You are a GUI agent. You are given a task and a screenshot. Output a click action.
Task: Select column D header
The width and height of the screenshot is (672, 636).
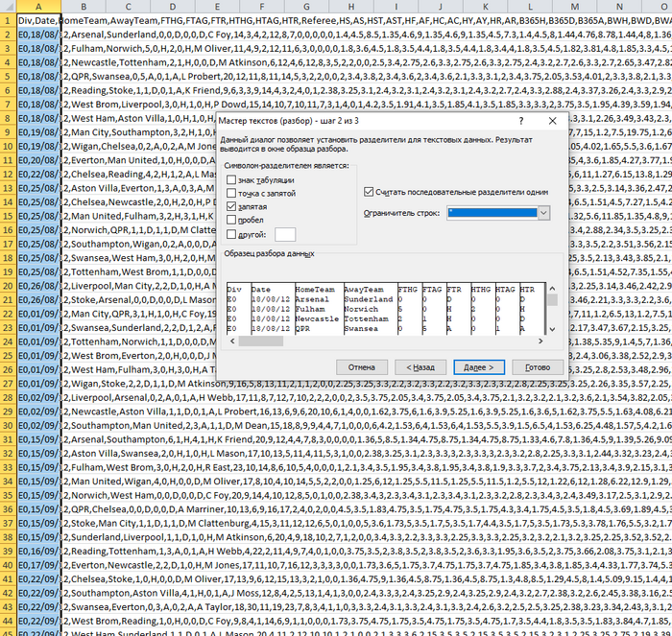coord(173,7)
